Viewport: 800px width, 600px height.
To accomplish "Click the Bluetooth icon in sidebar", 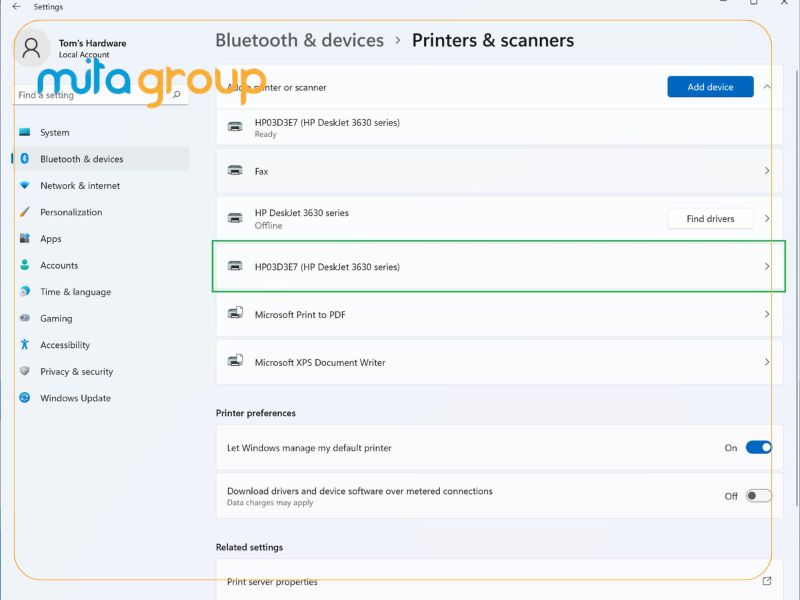I will (x=24, y=159).
